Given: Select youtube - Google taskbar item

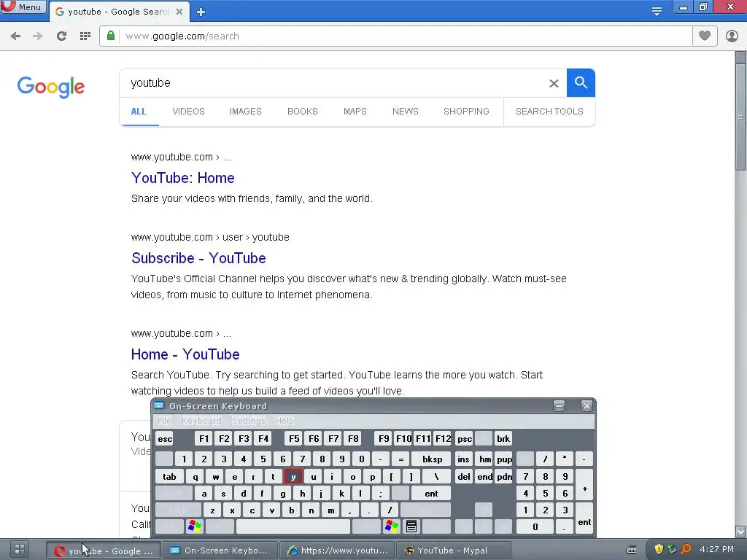Looking at the screenshot, I should click(x=103, y=551).
